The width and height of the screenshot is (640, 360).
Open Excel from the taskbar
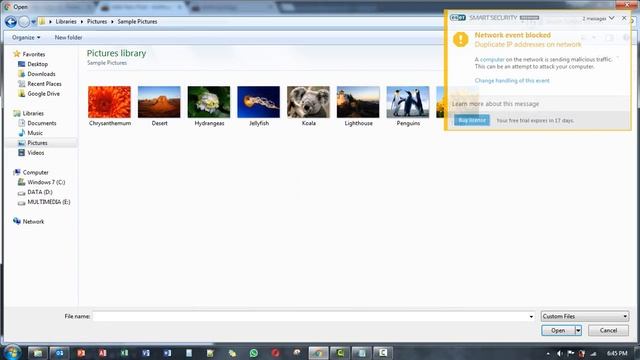[124, 353]
